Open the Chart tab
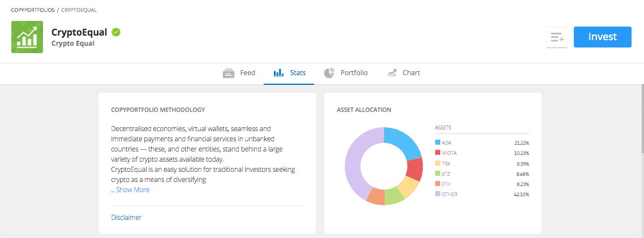Screen dimensions: 644x238 (403, 73)
